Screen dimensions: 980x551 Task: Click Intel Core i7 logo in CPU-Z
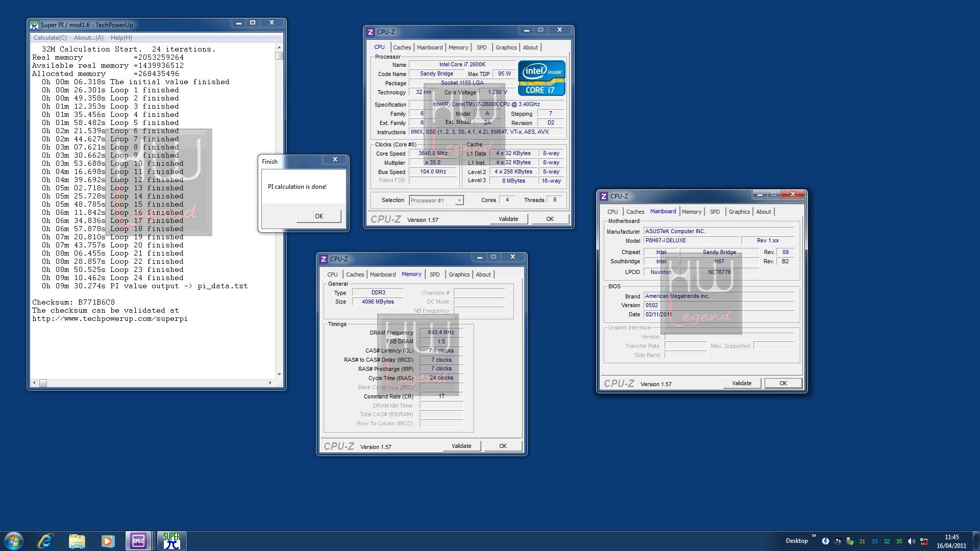coord(542,78)
